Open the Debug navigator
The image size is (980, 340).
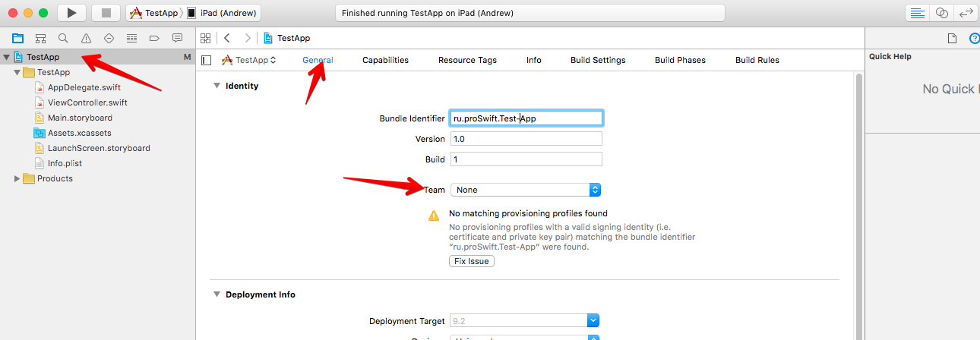click(x=131, y=38)
